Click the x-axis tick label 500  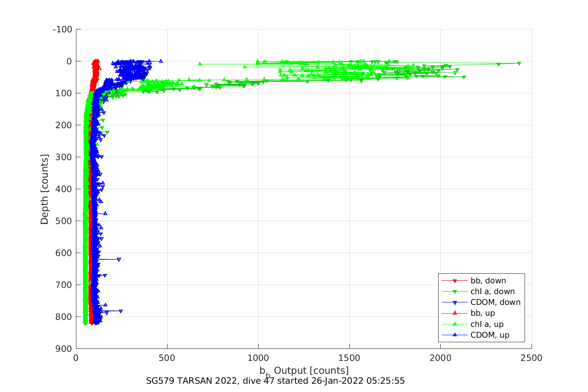pyautogui.click(x=167, y=358)
